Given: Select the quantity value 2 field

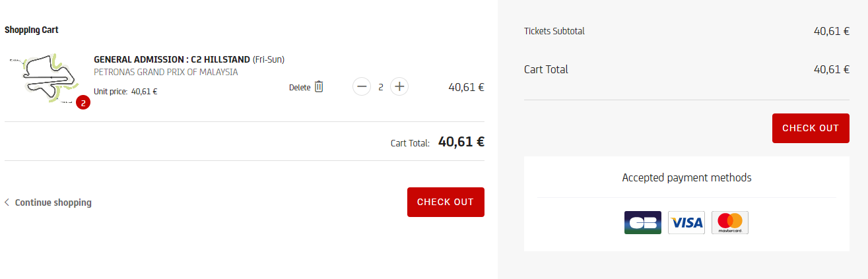Looking at the screenshot, I should 381,87.
